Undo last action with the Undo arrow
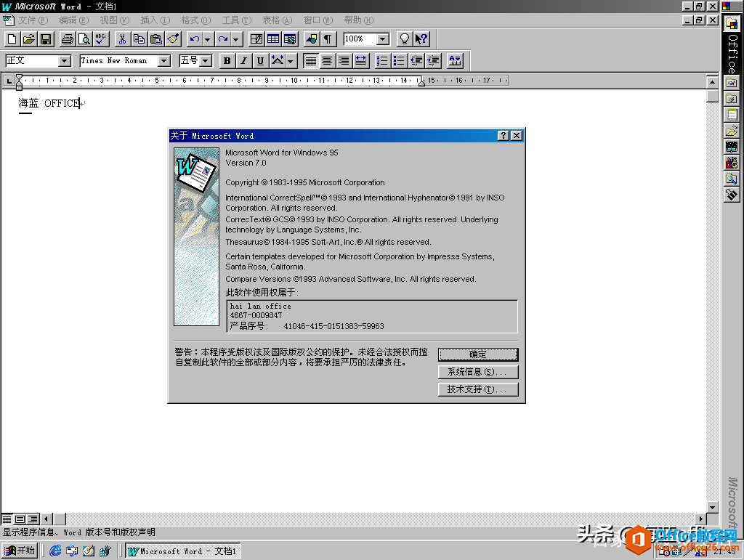Image resolution: width=744 pixels, height=560 pixels. pyautogui.click(x=195, y=39)
